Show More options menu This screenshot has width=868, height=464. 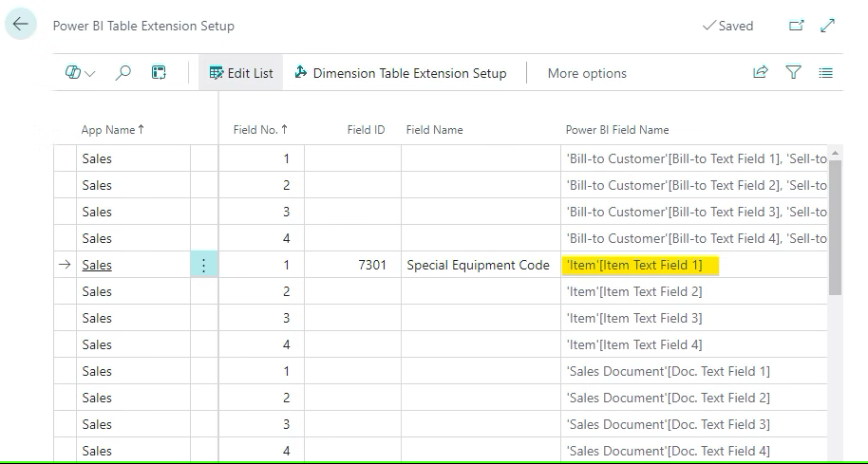click(x=587, y=73)
